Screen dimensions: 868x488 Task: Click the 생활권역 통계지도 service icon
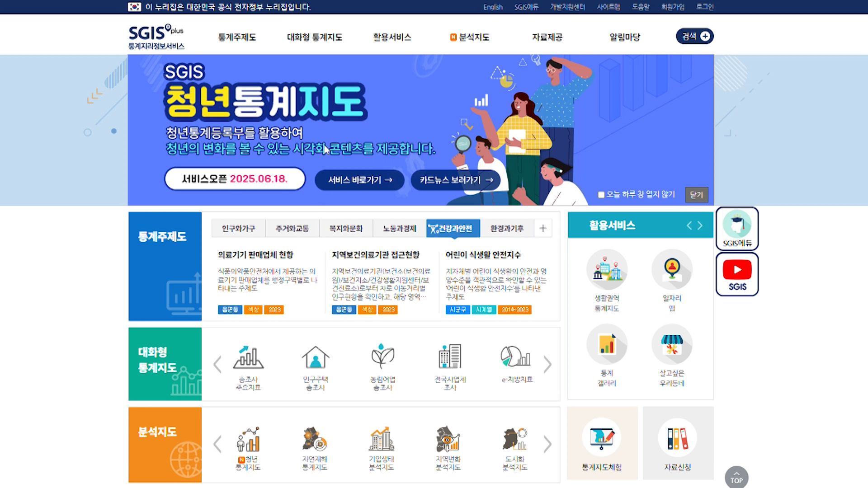point(607,270)
